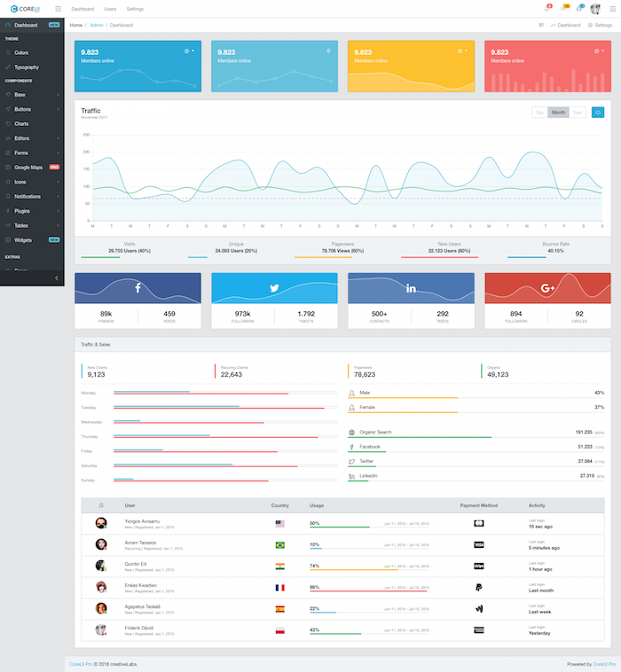Open Dashboard link in the breadcrumb bar
The height and width of the screenshot is (672, 621).
pyautogui.click(x=565, y=26)
